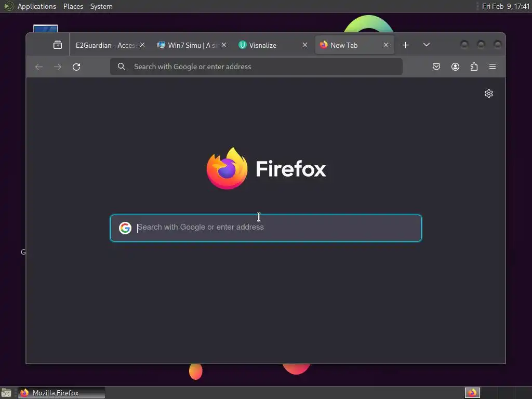Click the show desktop icon in the bottom panel
This screenshot has width=532, height=399.
[x=6, y=393]
